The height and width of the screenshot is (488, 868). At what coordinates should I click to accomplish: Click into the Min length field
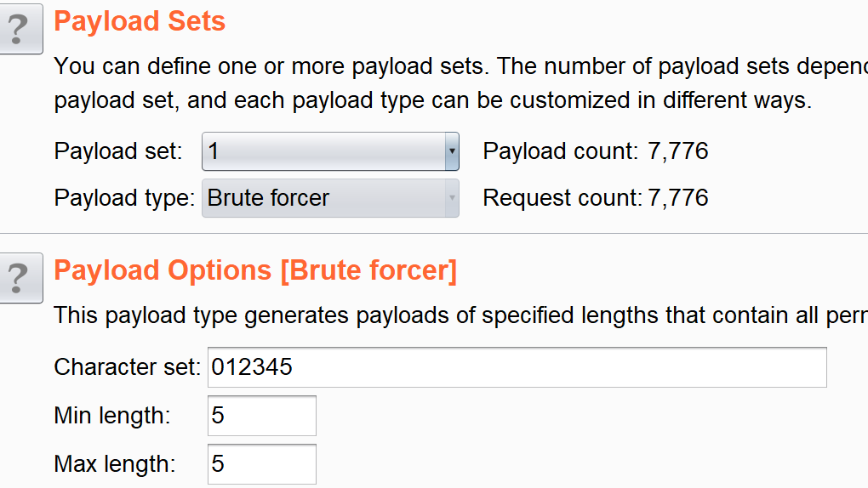tap(262, 416)
